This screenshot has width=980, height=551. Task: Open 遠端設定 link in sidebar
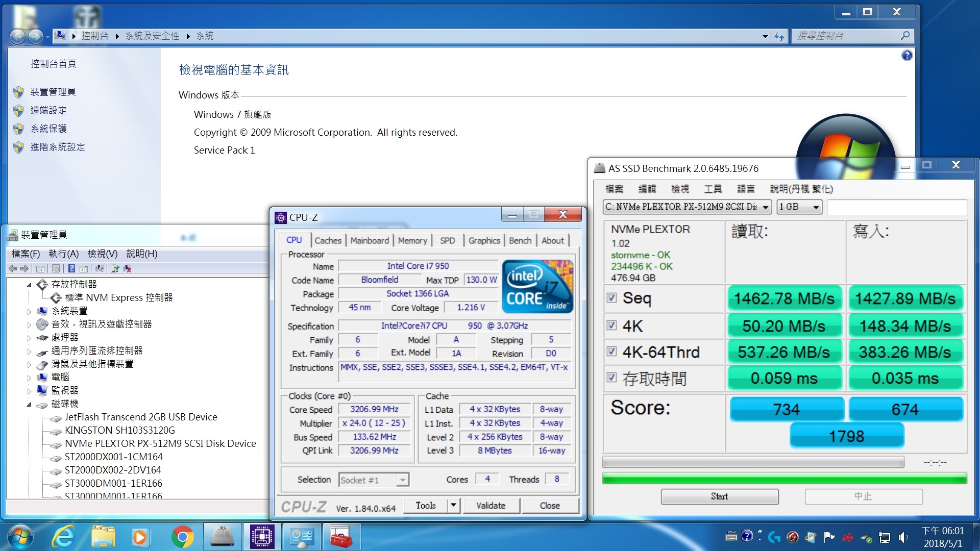pos(48,110)
